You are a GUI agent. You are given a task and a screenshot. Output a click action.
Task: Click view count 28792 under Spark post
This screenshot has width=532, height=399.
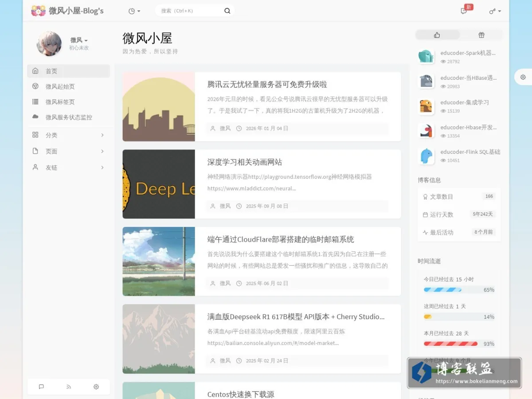pos(454,62)
